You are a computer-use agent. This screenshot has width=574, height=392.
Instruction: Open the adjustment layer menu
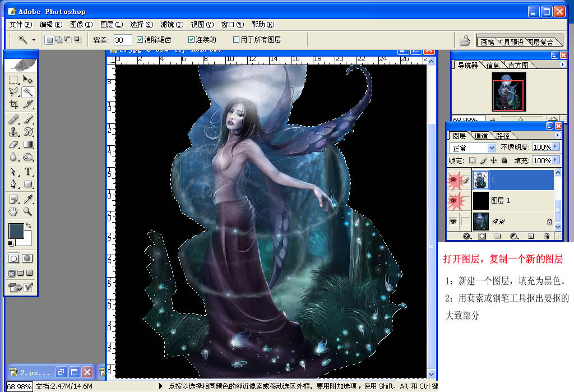pos(514,236)
